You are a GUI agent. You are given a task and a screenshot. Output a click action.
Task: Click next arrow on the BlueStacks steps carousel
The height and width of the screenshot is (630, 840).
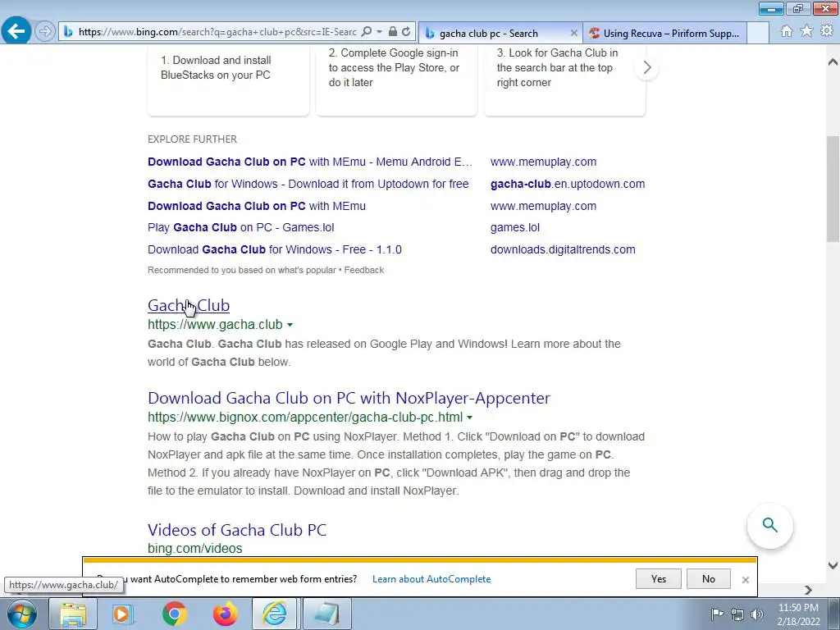pos(646,67)
